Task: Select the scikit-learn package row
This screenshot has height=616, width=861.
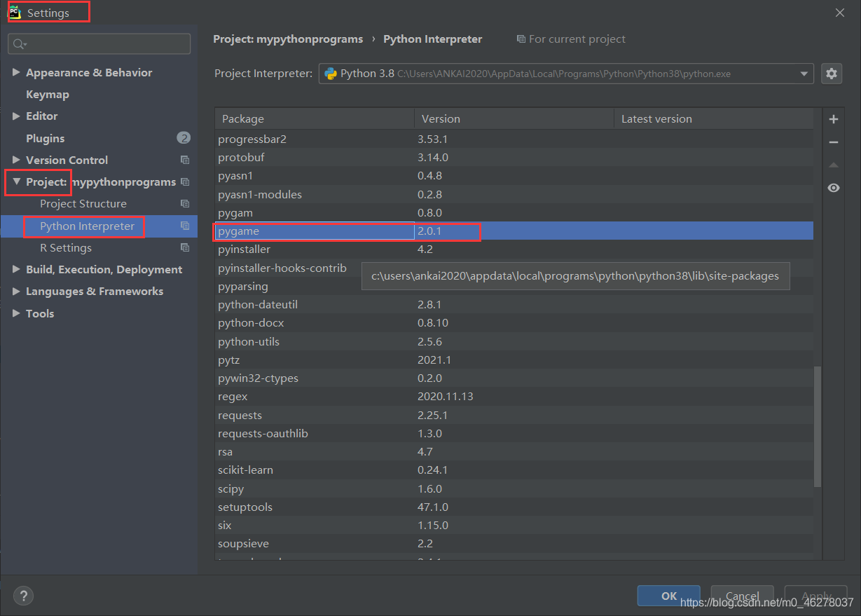Action: pyautogui.click(x=514, y=470)
